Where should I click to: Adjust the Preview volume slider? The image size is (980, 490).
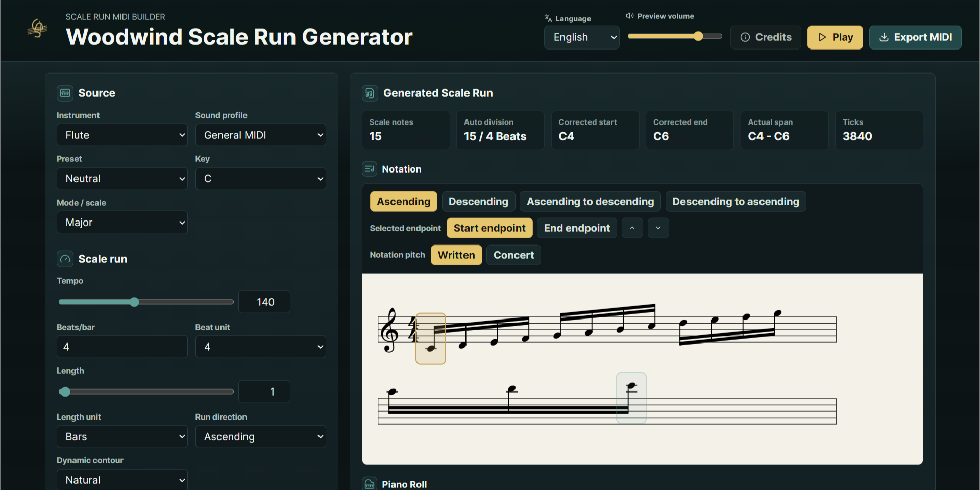pos(675,36)
